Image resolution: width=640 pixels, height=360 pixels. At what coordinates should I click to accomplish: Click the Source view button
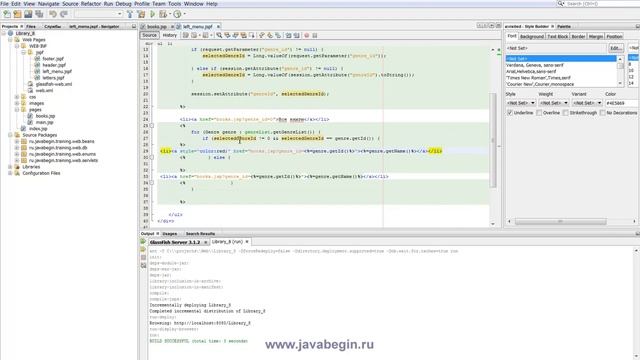149,36
